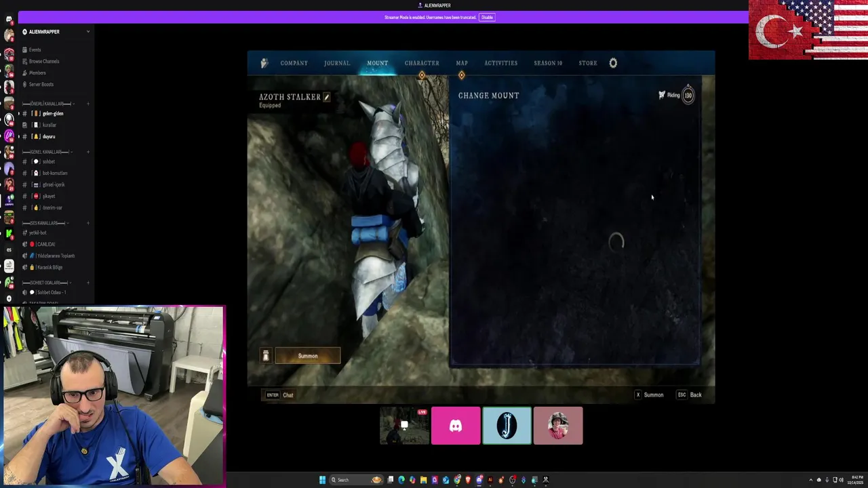The height and width of the screenshot is (488, 868).
Task: Add a channel to SES KANALLARI with plus
Action: (x=88, y=223)
